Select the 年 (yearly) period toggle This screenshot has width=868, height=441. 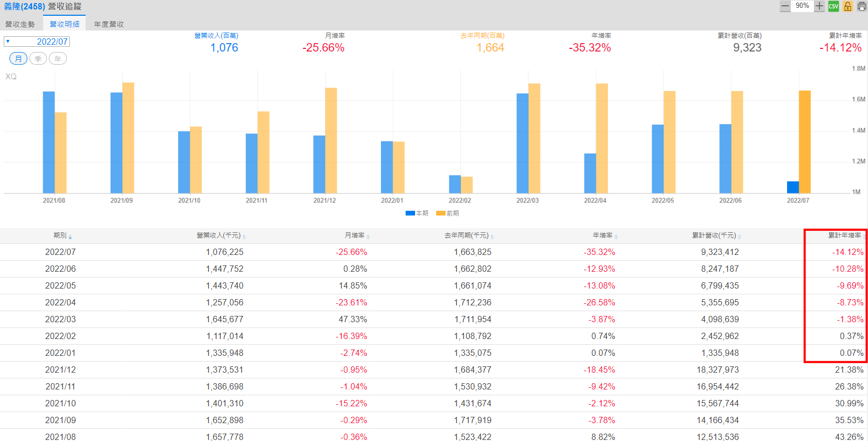[x=58, y=58]
